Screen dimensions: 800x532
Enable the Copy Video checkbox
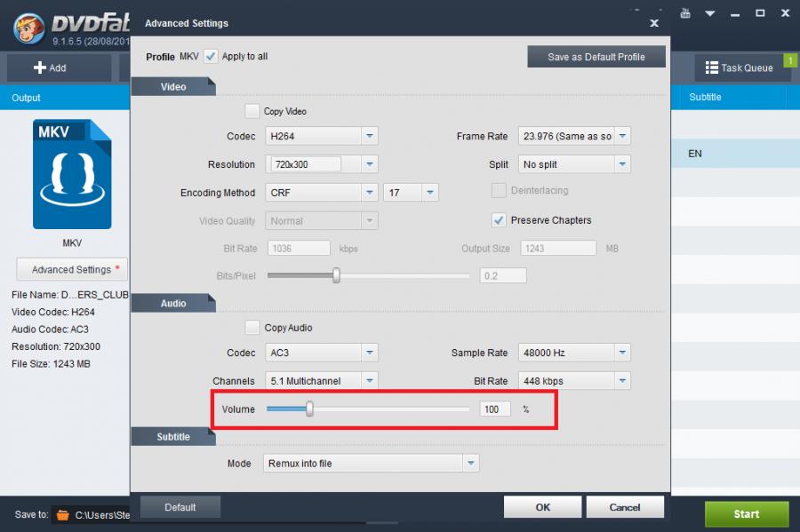pyautogui.click(x=252, y=112)
